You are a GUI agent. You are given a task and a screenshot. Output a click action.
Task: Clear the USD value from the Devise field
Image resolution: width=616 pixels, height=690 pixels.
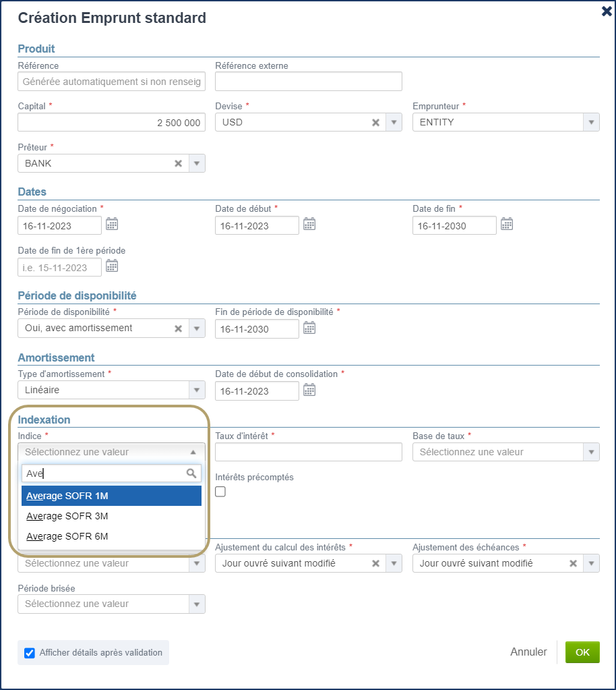[375, 121]
